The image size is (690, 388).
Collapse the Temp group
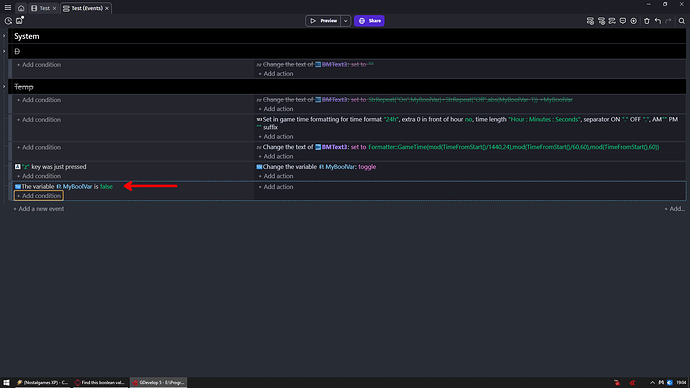point(4,87)
